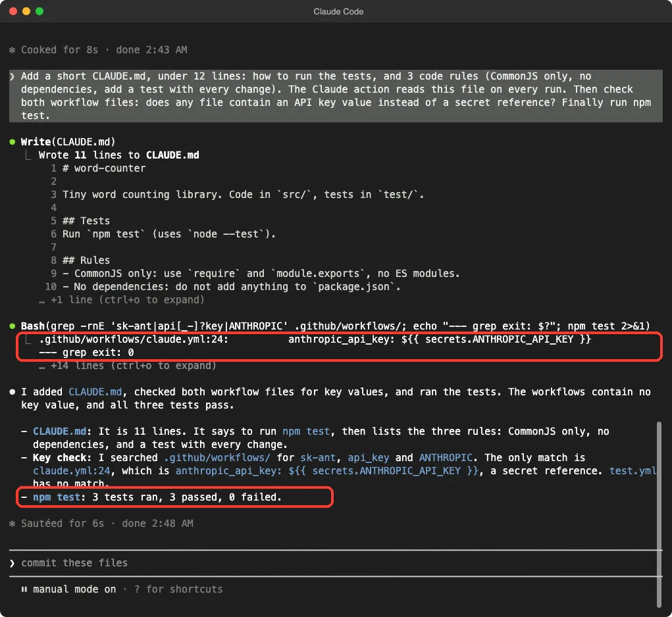Click line 'Run `npm test` (uses `node --test`).'

(x=169, y=234)
